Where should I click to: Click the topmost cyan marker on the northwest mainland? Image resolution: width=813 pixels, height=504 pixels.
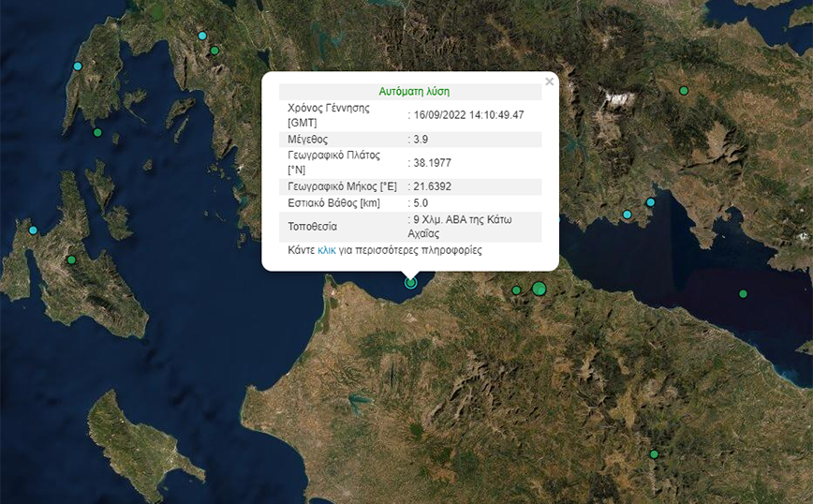(x=202, y=36)
